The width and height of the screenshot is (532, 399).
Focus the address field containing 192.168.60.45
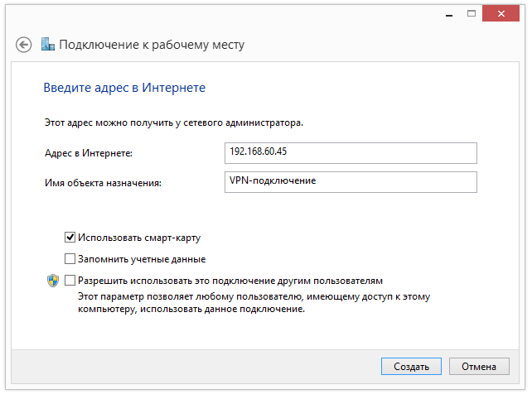click(x=351, y=153)
